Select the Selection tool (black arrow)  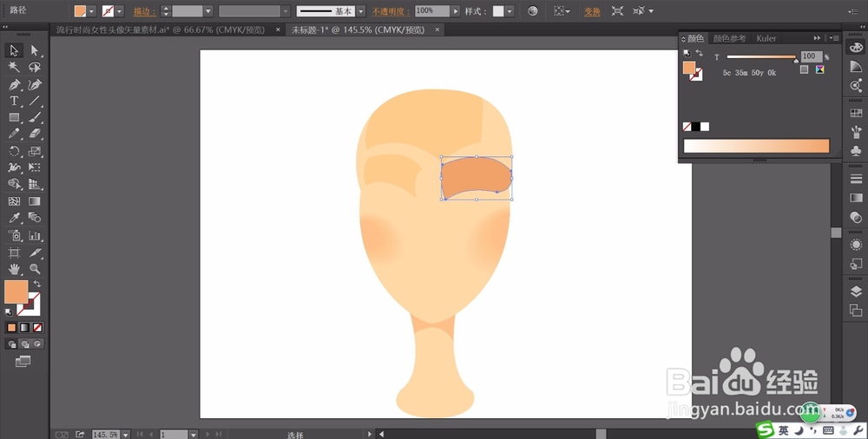click(14, 50)
